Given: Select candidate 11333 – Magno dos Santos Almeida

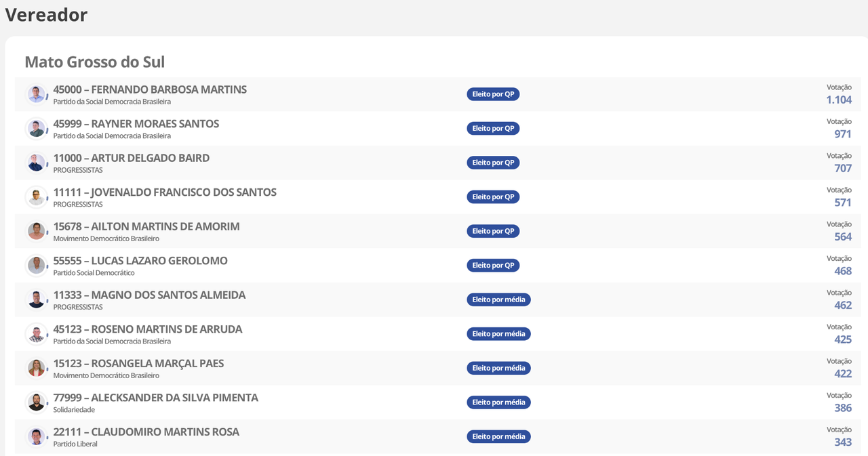Looking at the screenshot, I should (x=150, y=295).
